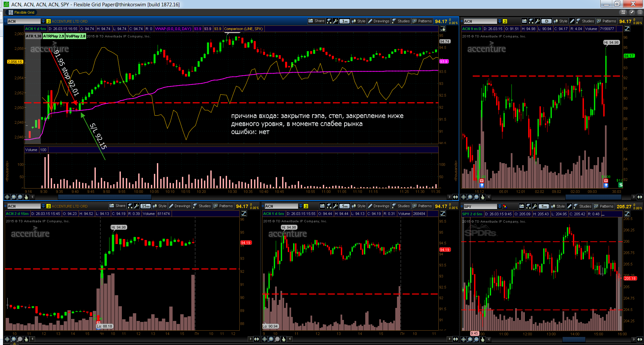This screenshot has width=644, height=345.
Task: Click yellow link number 2 on ACN 1m chart
Action: [48, 21]
